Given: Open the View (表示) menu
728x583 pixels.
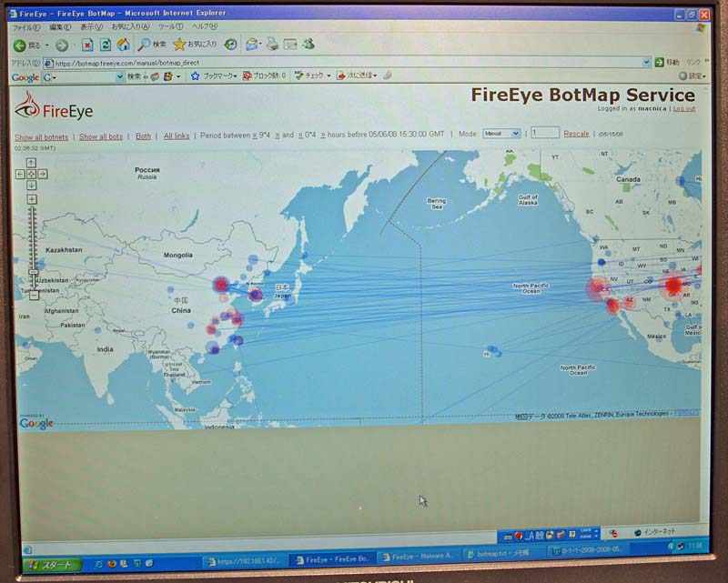Looking at the screenshot, I should click(x=91, y=27).
